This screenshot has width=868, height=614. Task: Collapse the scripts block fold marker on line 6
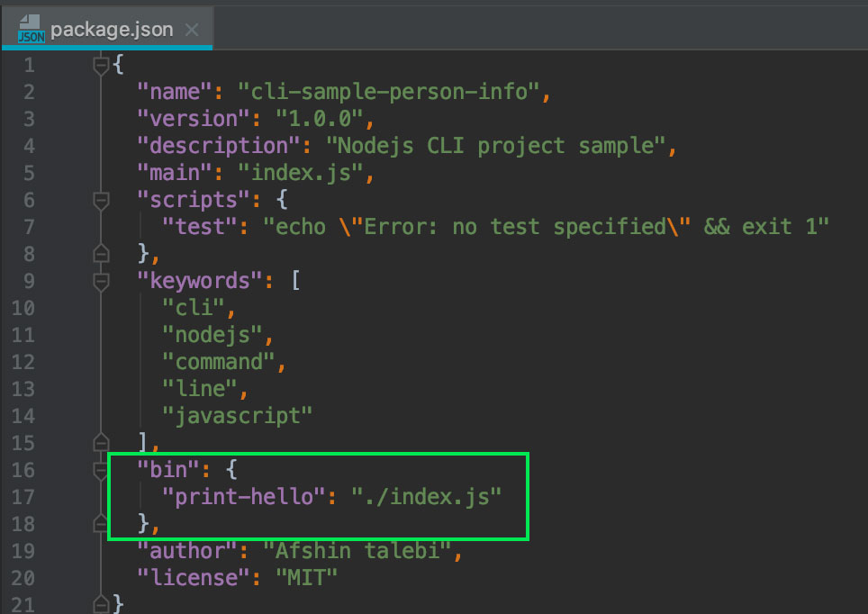tap(101, 200)
